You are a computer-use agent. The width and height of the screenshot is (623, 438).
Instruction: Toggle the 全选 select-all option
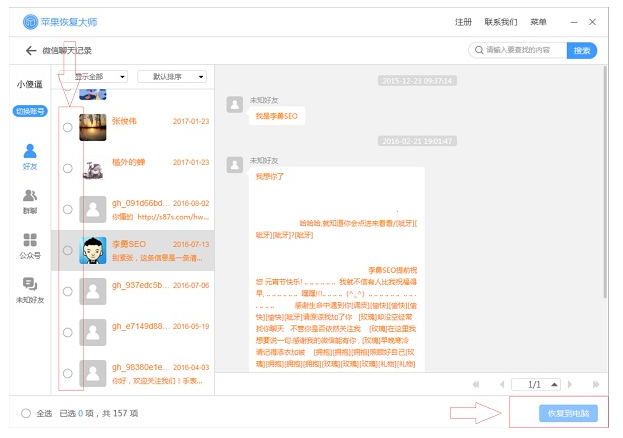click(26, 413)
